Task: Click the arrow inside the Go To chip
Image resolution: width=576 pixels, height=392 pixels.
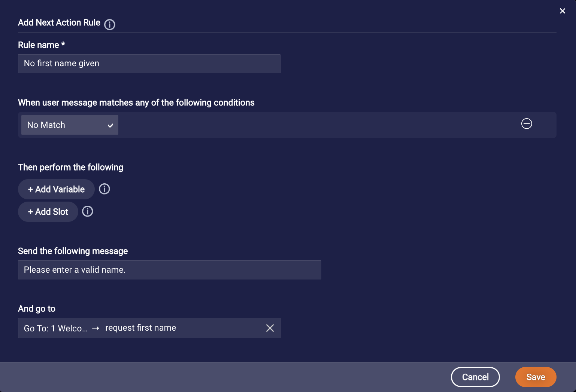Action: (x=96, y=328)
